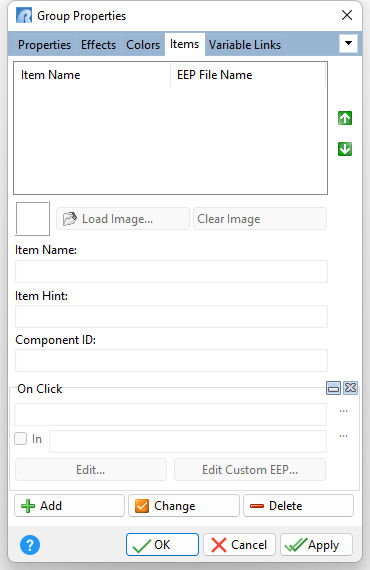Switch to the Effects tab
The width and height of the screenshot is (370, 570).
98,45
